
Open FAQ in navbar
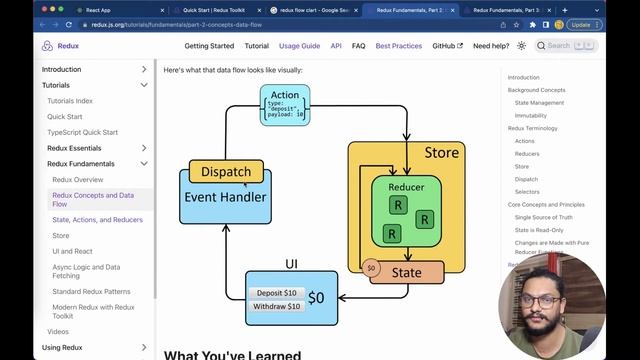[x=358, y=46]
